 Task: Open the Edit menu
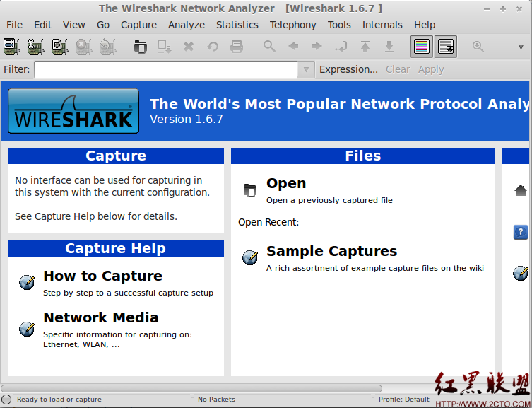[x=43, y=25]
